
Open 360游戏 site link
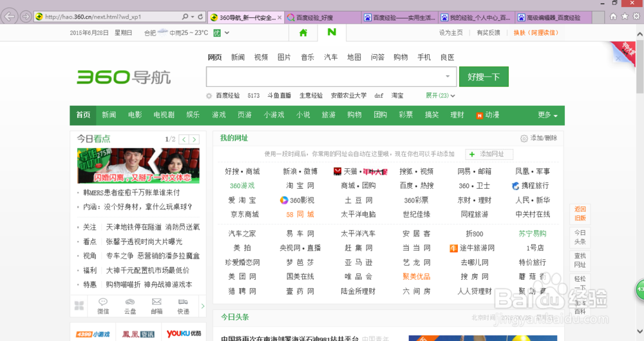[x=242, y=186]
